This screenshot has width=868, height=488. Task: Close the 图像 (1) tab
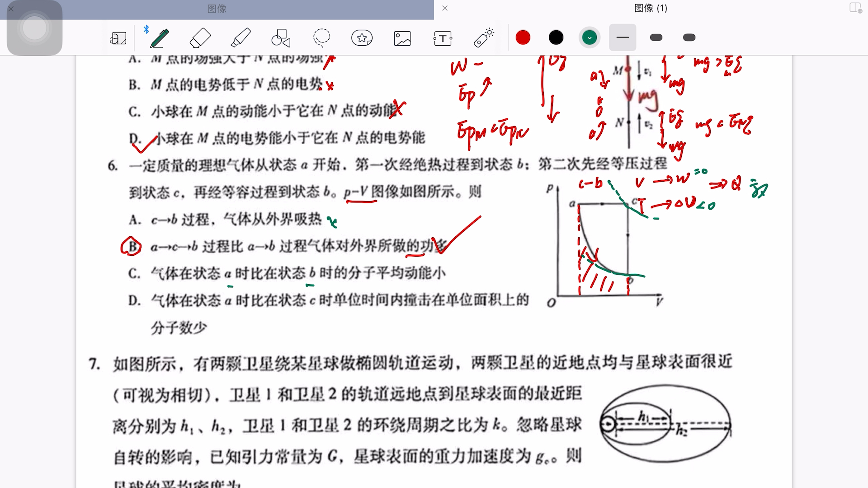(445, 8)
